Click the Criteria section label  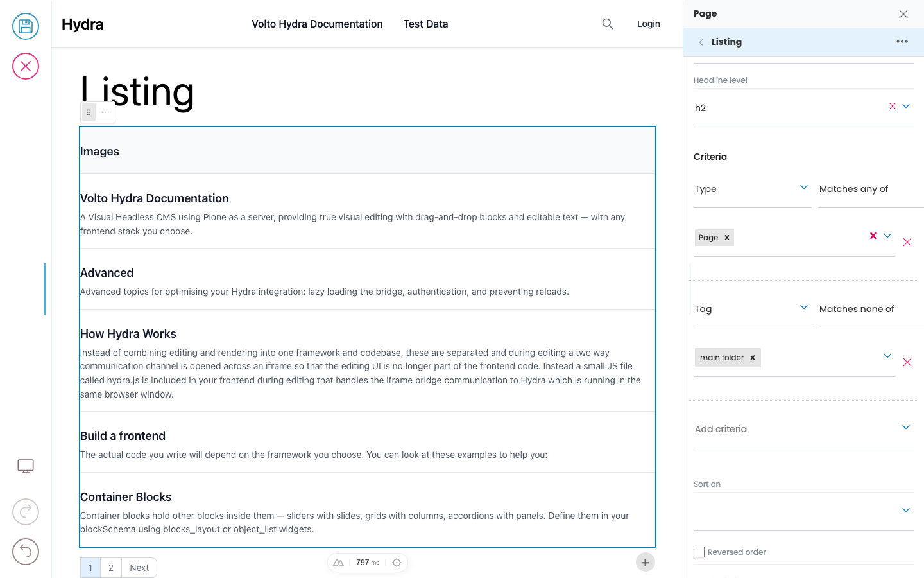pyautogui.click(x=710, y=157)
